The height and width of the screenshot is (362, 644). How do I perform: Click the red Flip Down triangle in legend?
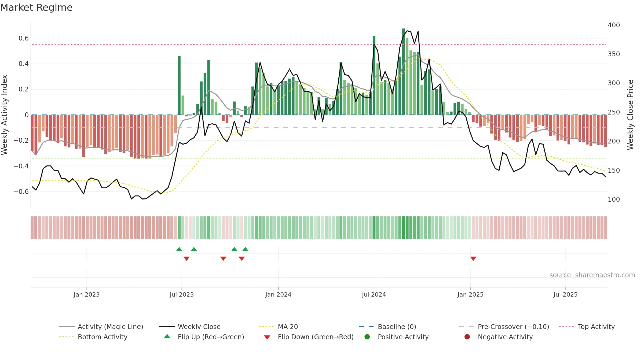click(x=267, y=337)
